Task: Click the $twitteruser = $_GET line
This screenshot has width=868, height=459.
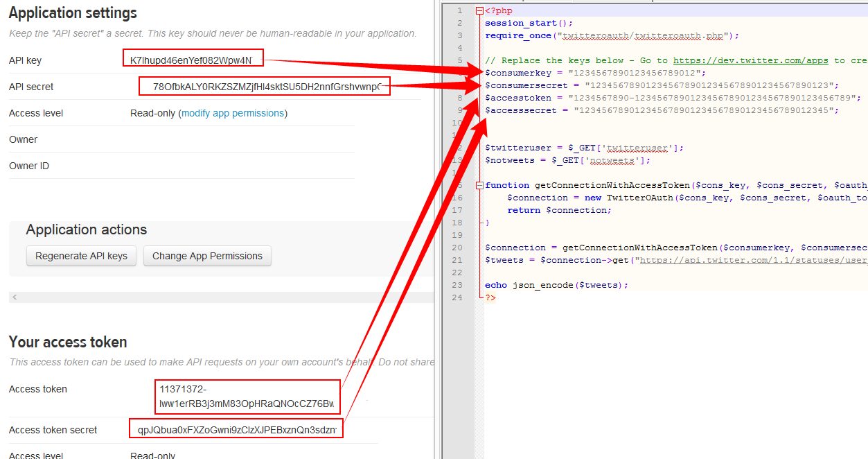Action: pos(585,148)
